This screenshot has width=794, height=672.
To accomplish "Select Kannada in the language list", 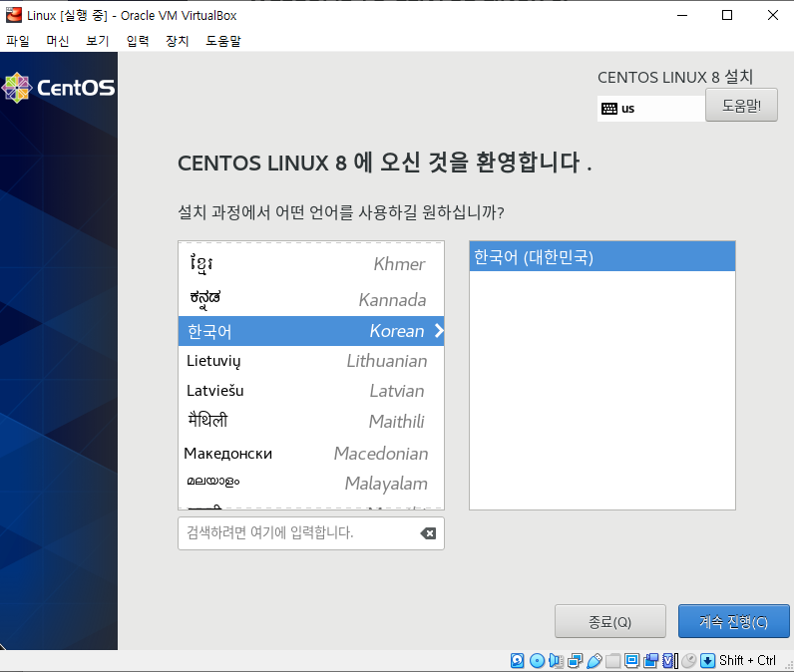I will pos(311,299).
